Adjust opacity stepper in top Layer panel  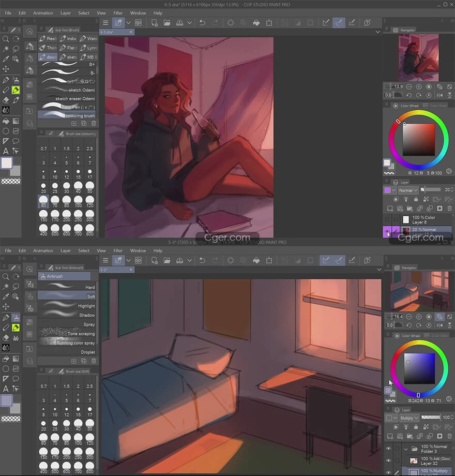pos(452,190)
